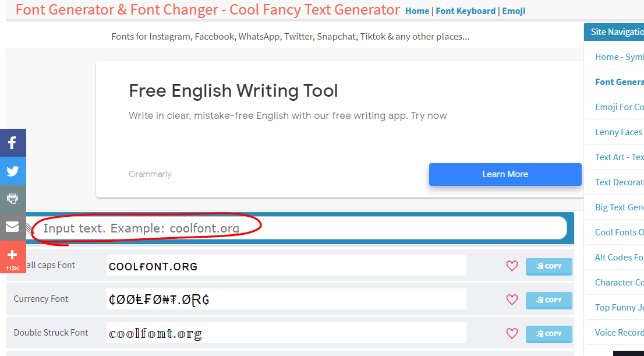Click the Facebook share icon
This screenshot has width=644, height=356.
pyautogui.click(x=12, y=143)
